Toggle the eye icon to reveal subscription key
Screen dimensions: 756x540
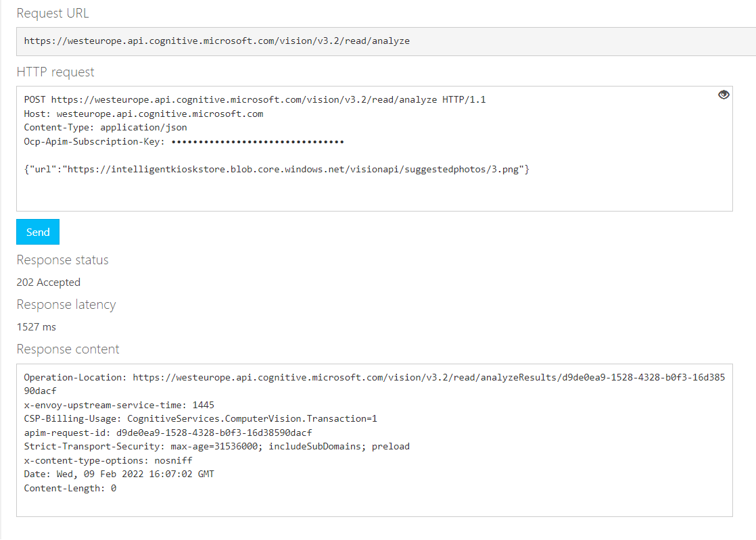point(724,95)
